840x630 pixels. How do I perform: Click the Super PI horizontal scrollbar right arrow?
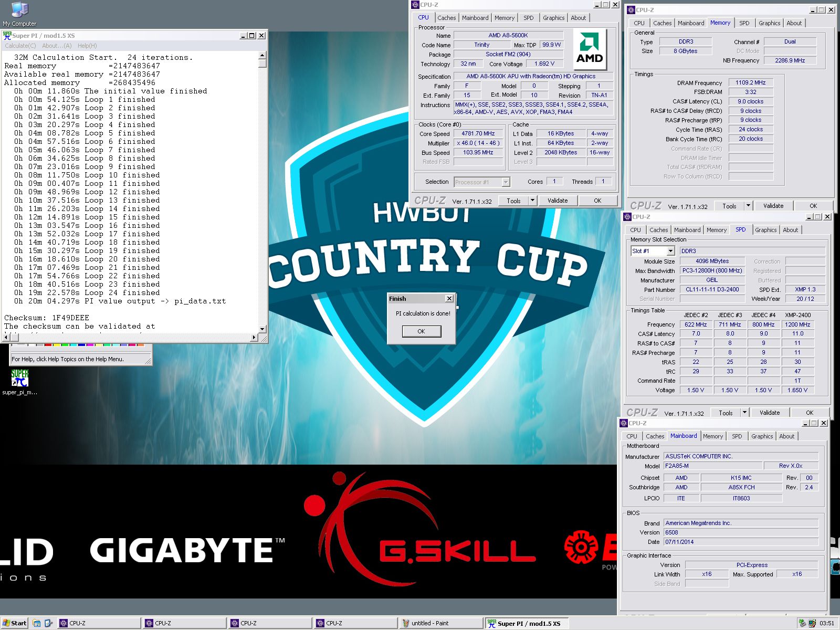tap(255, 337)
